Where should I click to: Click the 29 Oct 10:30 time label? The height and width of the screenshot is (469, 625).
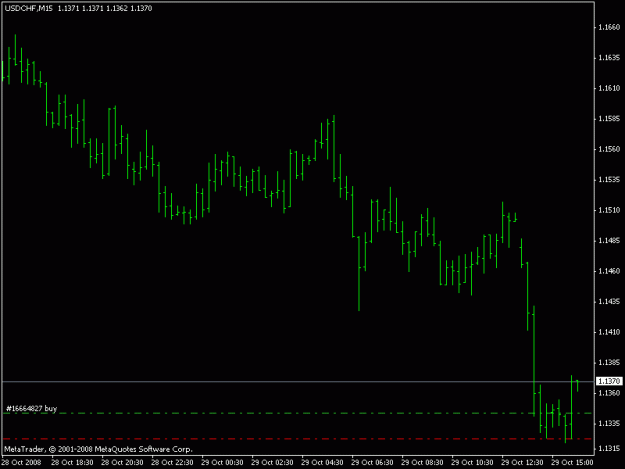point(472,463)
